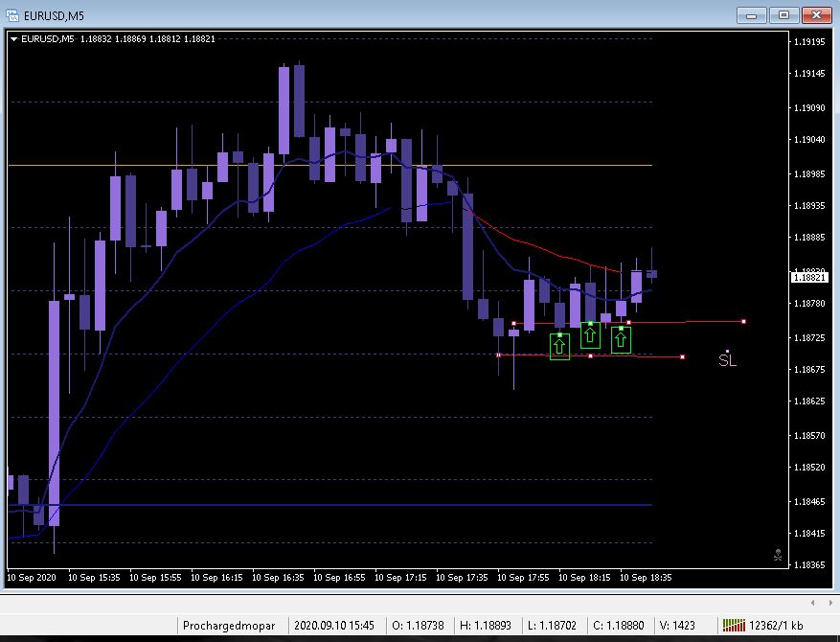840x642 pixels.
Task: Maximize the EURUSD,M5 chart window
Action: [x=783, y=15]
